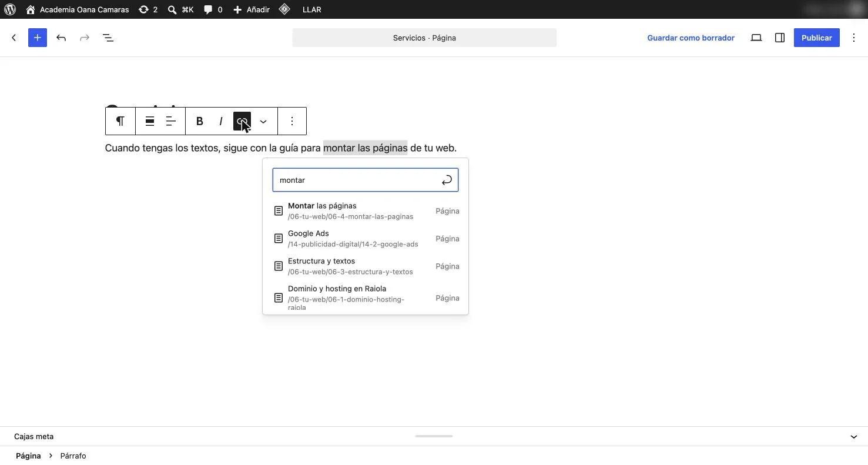Screen dimensions: 868x465
Task: View comments in admin bar
Action: click(213, 9)
